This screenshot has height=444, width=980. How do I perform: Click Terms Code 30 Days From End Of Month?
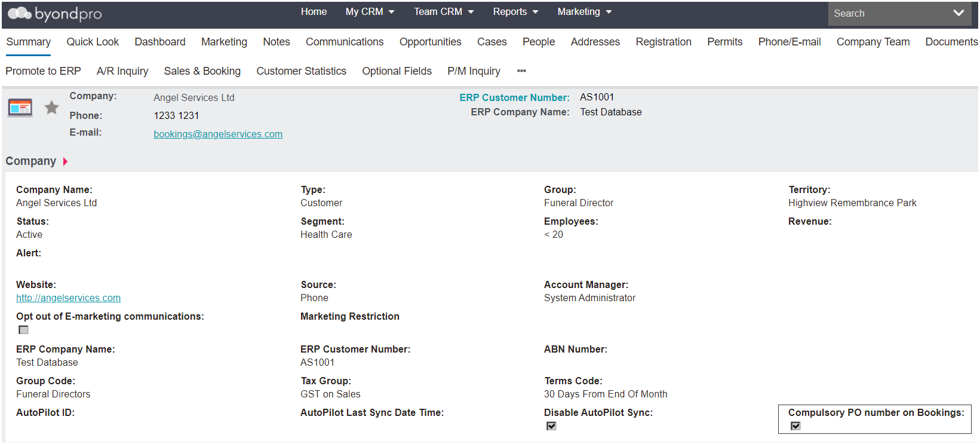pos(606,394)
